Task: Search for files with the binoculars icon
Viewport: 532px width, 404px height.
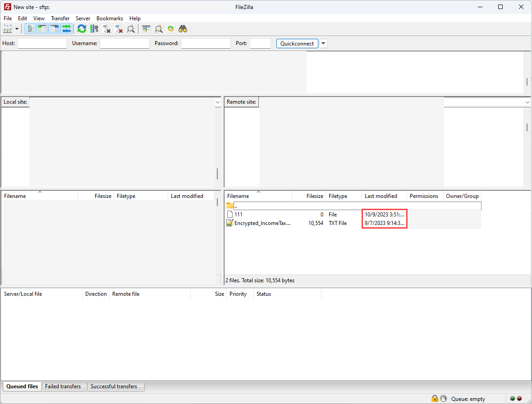Action: click(x=183, y=29)
